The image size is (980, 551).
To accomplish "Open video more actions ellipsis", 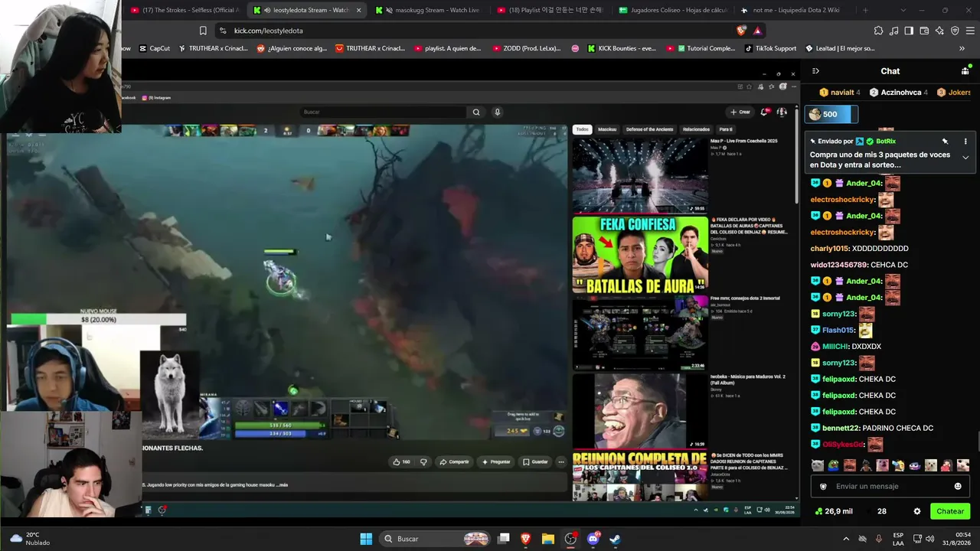I will (x=560, y=461).
